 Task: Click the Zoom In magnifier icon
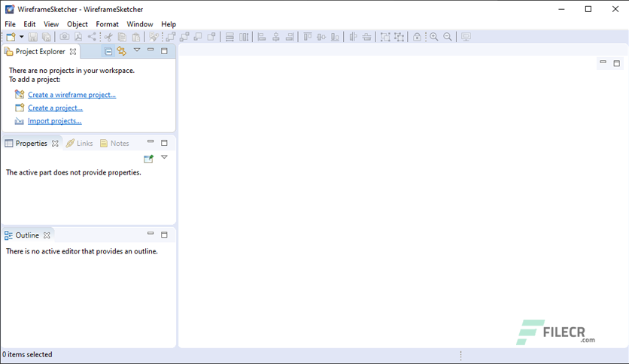433,37
